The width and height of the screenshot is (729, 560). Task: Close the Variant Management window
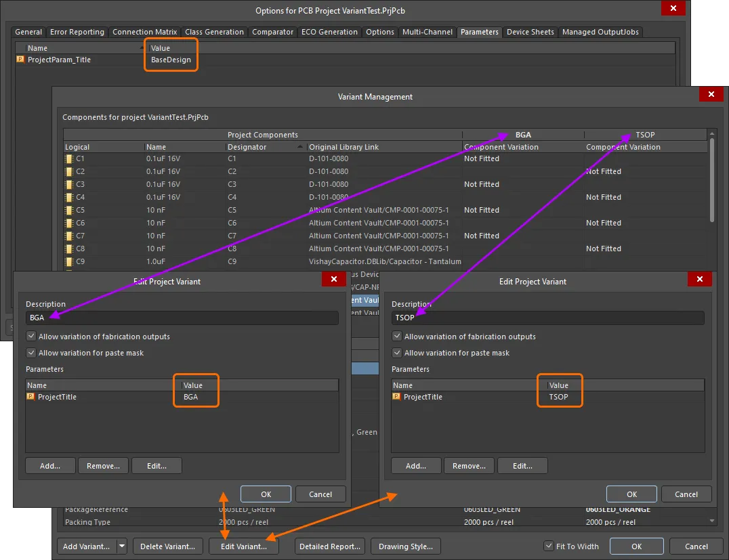tap(711, 94)
